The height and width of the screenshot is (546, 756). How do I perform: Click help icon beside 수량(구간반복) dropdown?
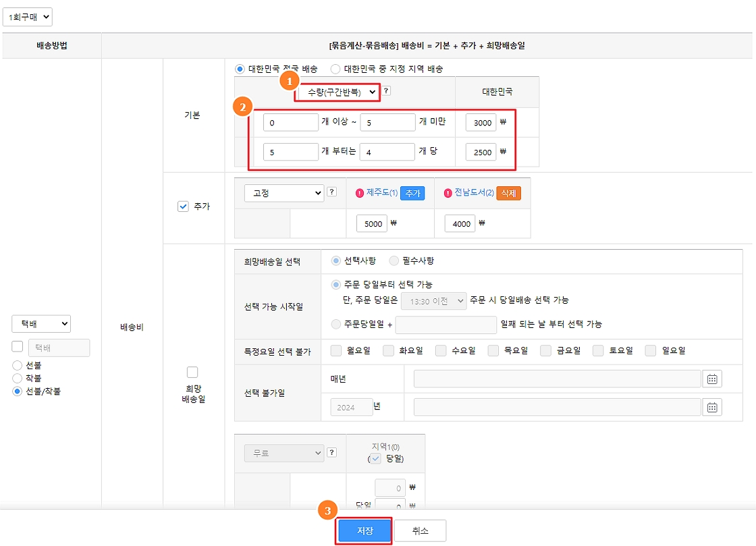[387, 92]
